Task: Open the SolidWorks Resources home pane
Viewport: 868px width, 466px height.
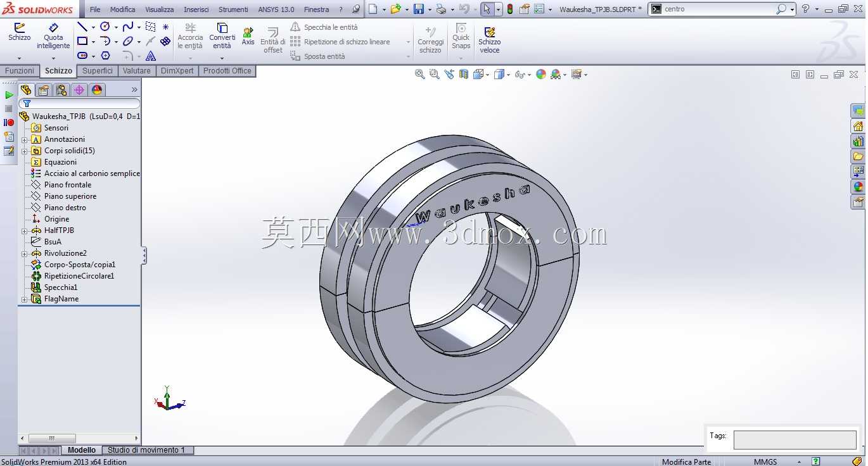Action: [858, 126]
